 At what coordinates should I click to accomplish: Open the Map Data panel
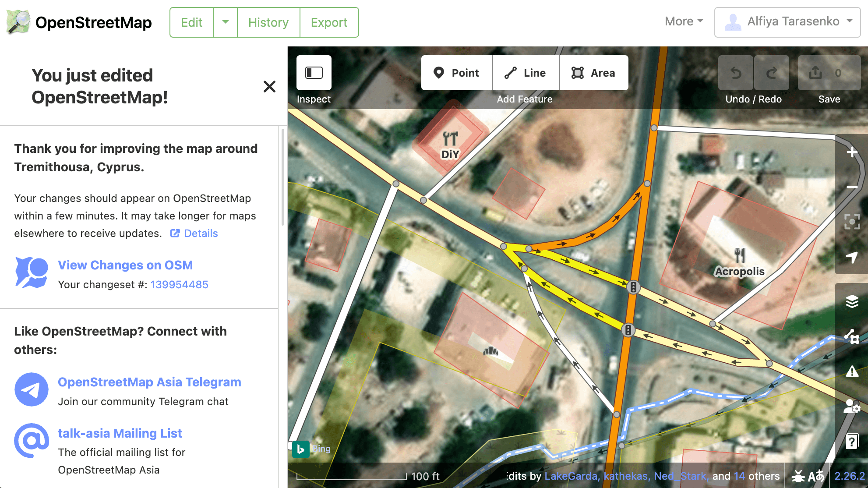click(x=852, y=336)
